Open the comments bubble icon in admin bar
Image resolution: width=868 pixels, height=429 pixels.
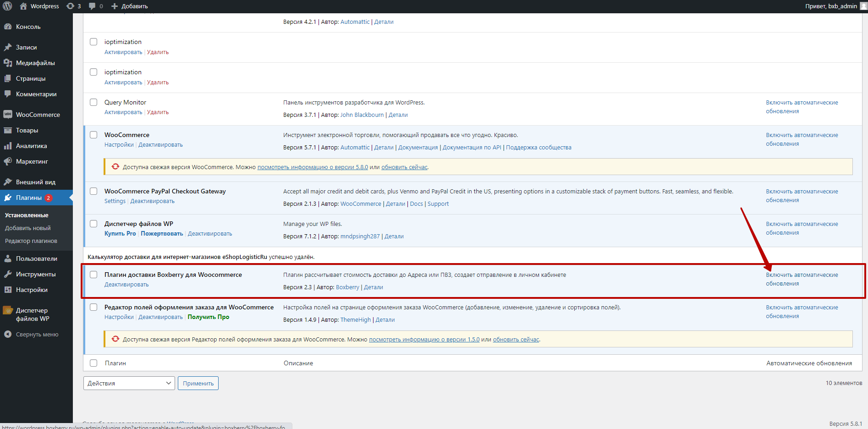point(92,6)
